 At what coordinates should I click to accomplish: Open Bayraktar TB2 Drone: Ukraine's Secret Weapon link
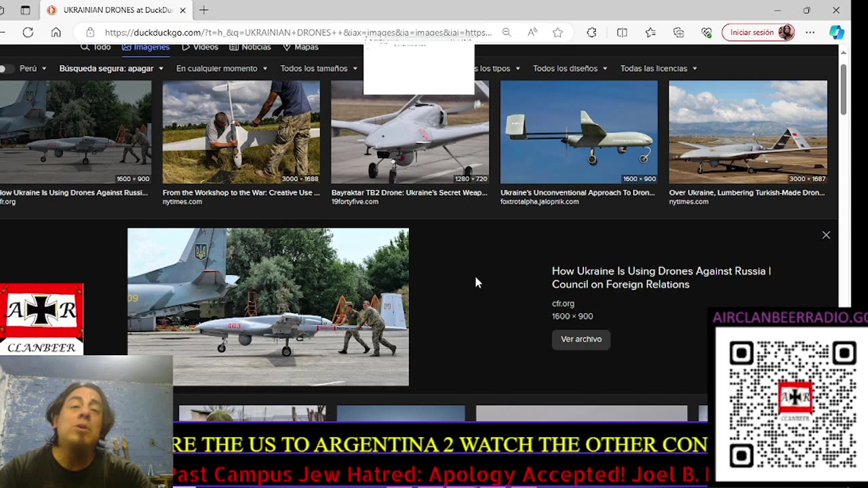pyautogui.click(x=409, y=192)
